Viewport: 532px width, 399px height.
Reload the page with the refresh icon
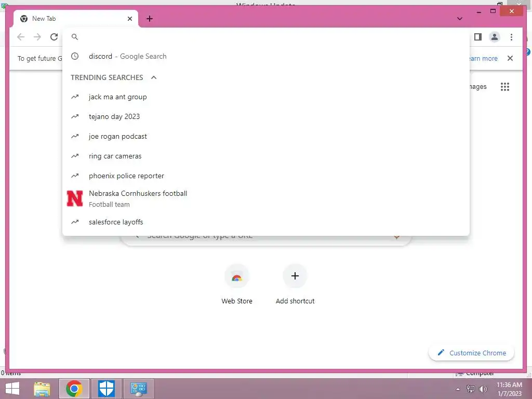pyautogui.click(x=54, y=37)
